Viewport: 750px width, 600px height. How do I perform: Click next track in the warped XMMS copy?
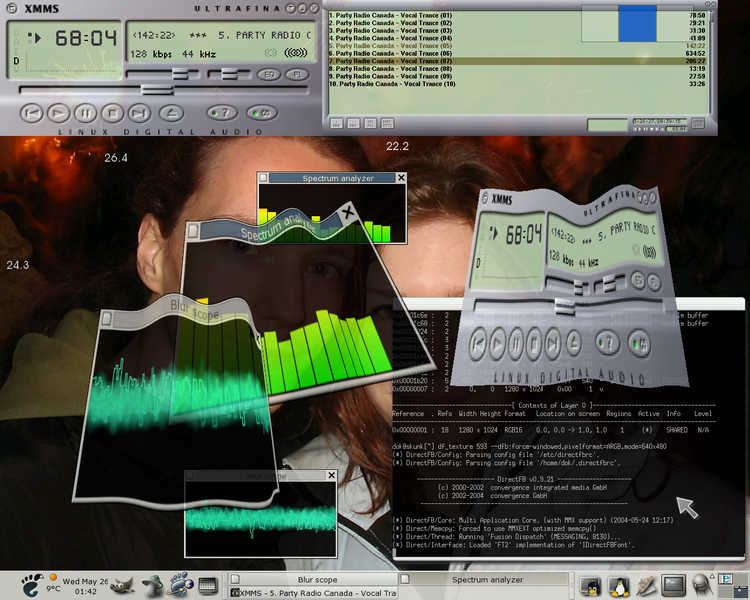[552, 343]
